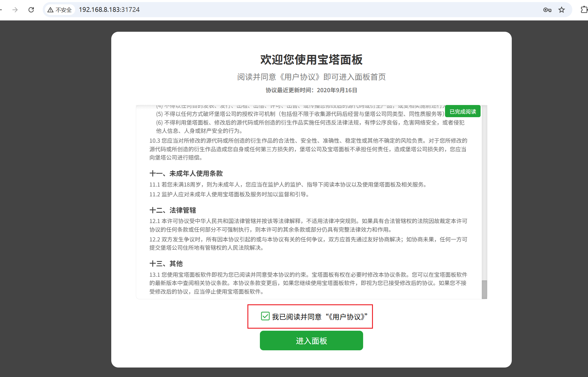Click scrollbar track above the thumb
The width and height of the screenshot is (588, 377).
point(484,193)
